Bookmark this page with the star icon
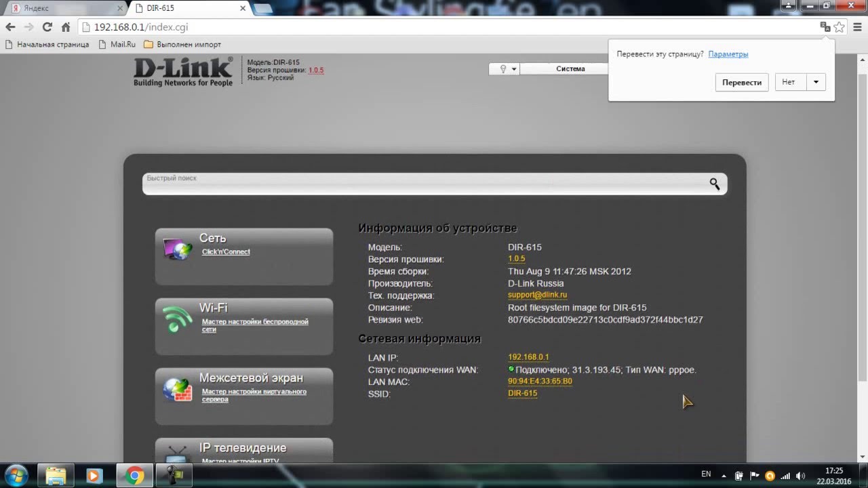 click(x=840, y=27)
